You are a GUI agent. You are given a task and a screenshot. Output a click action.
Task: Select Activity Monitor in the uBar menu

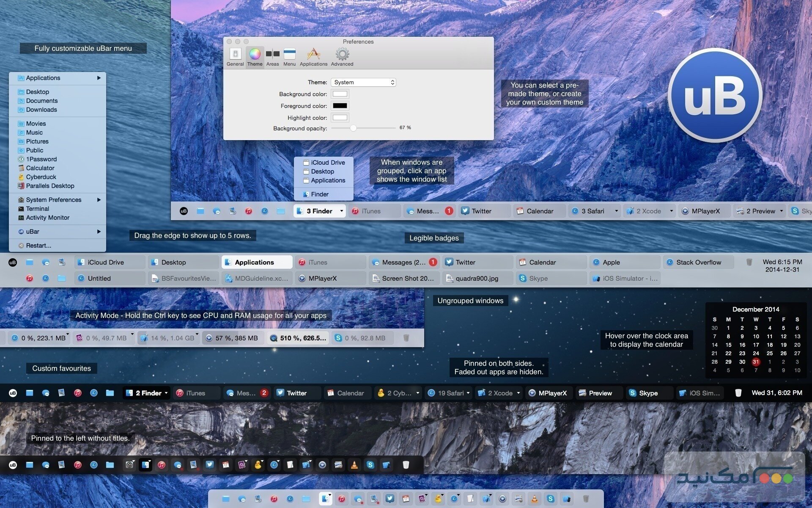47,218
